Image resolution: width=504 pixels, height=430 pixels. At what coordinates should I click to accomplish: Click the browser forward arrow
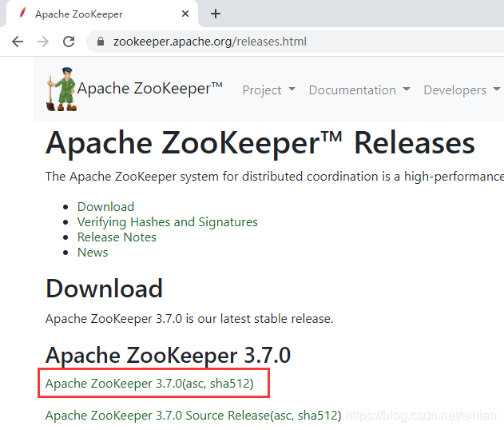[x=43, y=42]
